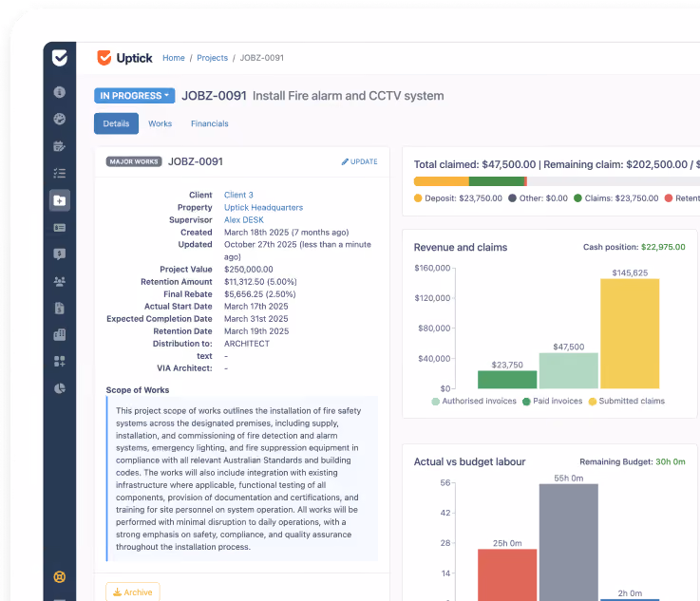Go to Projects in the breadcrumb
The width and height of the screenshot is (700, 601).
pos(212,58)
